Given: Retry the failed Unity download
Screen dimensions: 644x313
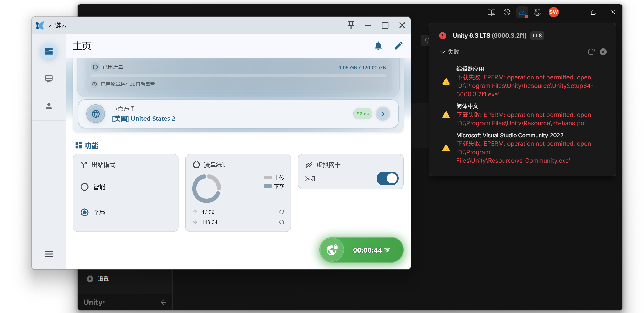Looking at the screenshot, I should pos(591,52).
